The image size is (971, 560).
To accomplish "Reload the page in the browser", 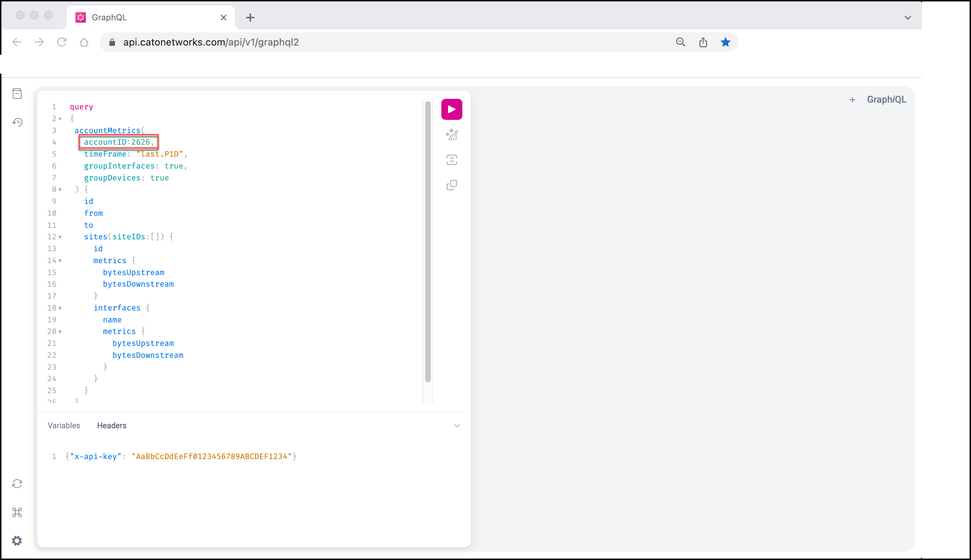I will (62, 42).
